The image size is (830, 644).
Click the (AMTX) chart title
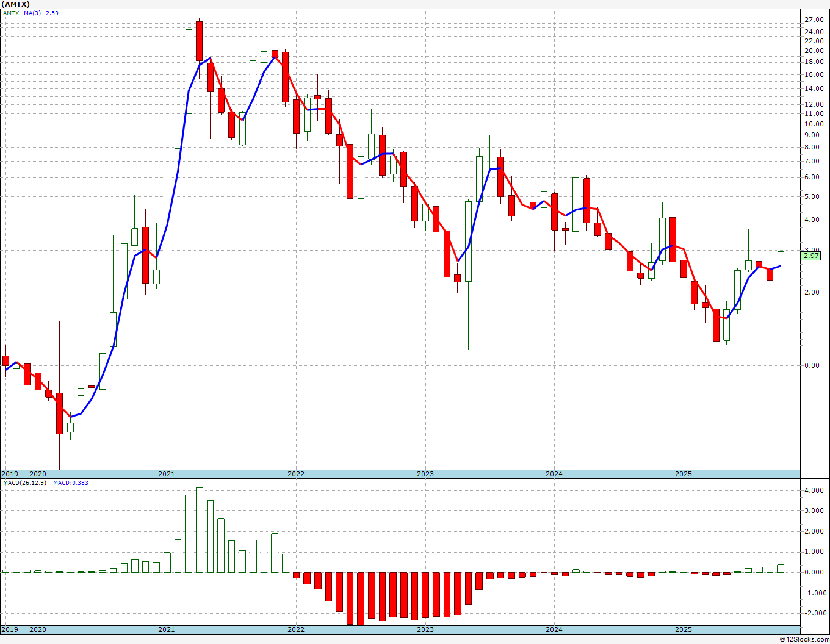coord(15,4)
